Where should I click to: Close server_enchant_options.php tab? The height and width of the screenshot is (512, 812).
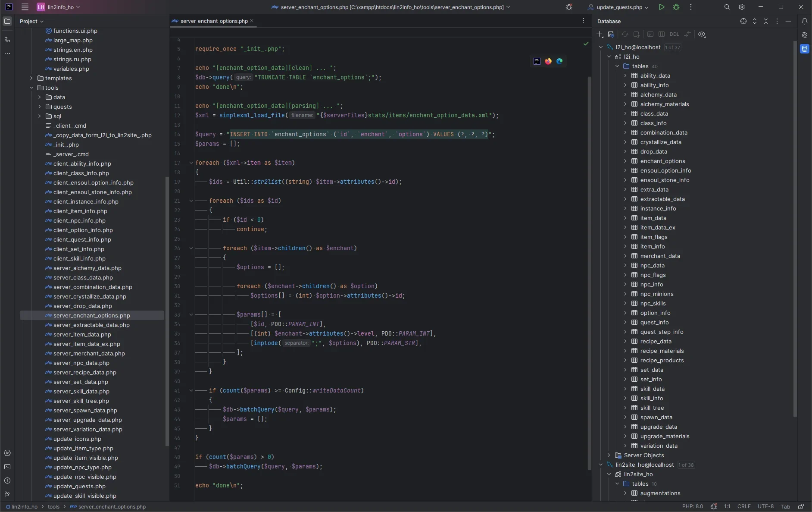252,21
